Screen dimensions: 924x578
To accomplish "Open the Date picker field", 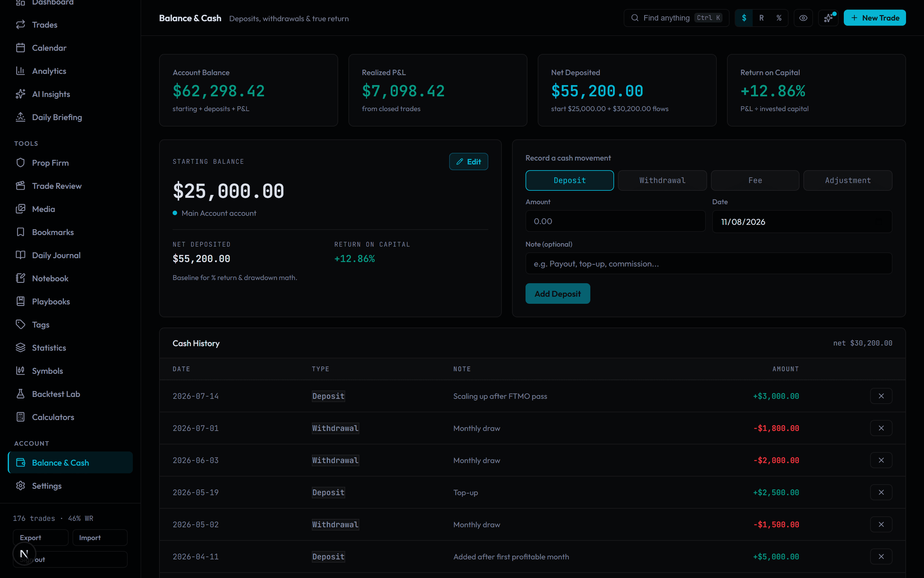I will [x=802, y=222].
